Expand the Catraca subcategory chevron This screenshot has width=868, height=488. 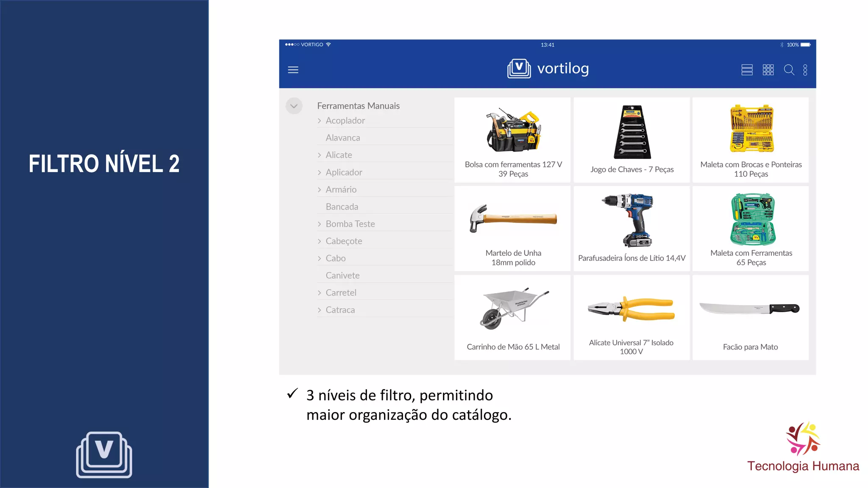pos(319,310)
